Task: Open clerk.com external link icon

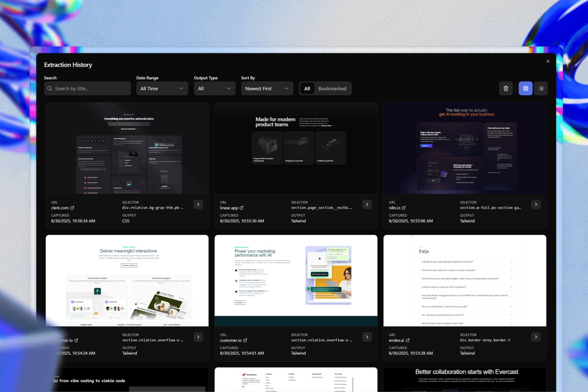Action: (x=72, y=208)
